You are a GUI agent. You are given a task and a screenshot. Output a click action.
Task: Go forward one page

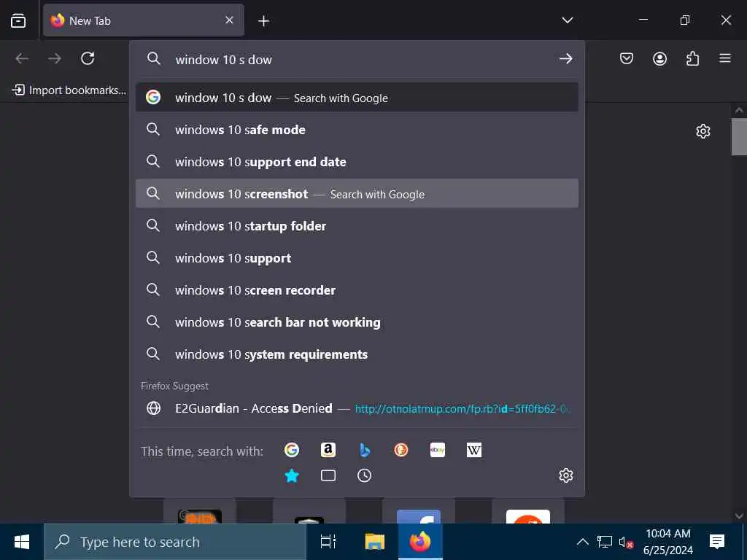click(x=55, y=58)
